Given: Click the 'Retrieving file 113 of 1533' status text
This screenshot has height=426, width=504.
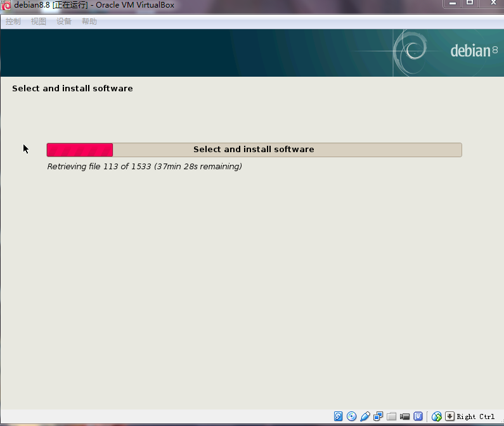Looking at the screenshot, I should pyautogui.click(x=145, y=167).
